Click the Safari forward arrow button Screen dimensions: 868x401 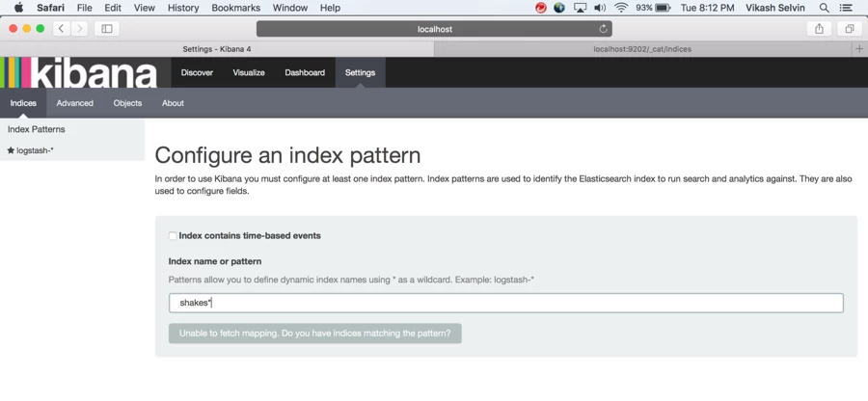coord(79,29)
